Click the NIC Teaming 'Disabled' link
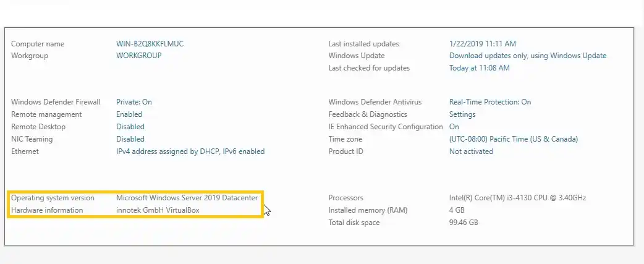 [130, 138]
